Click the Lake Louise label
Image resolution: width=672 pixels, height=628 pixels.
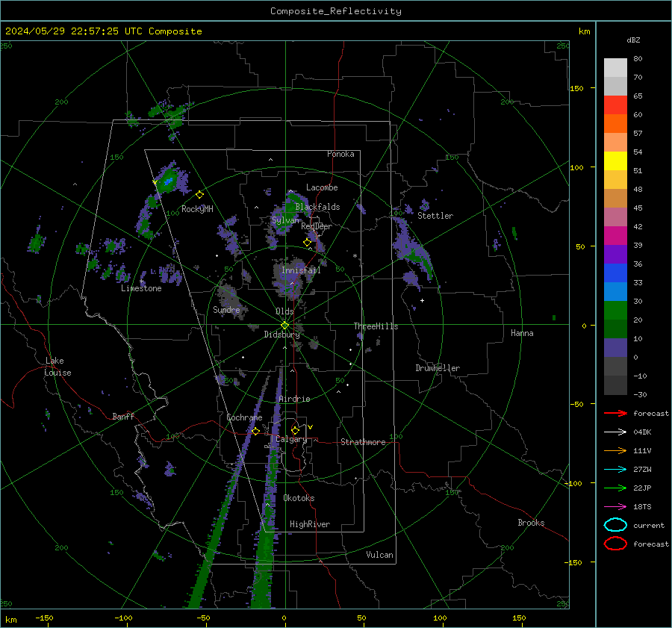tap(57, 367)
